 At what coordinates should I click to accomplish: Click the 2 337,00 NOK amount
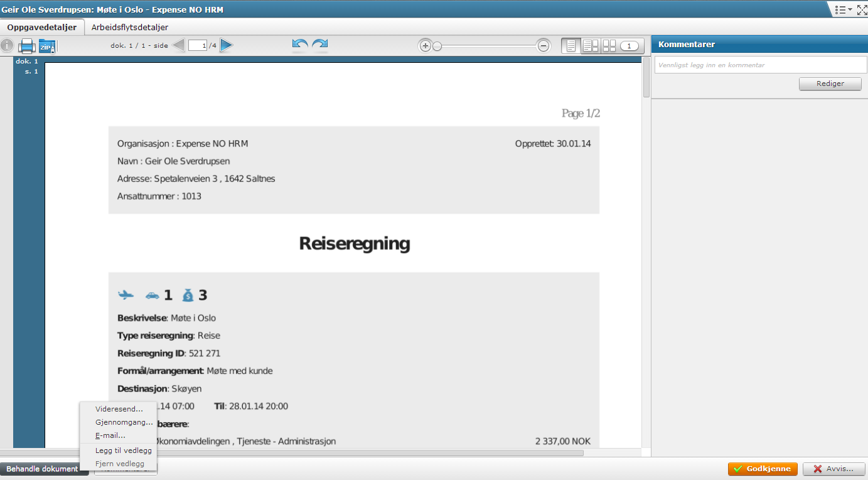click(x=563, y=442)
